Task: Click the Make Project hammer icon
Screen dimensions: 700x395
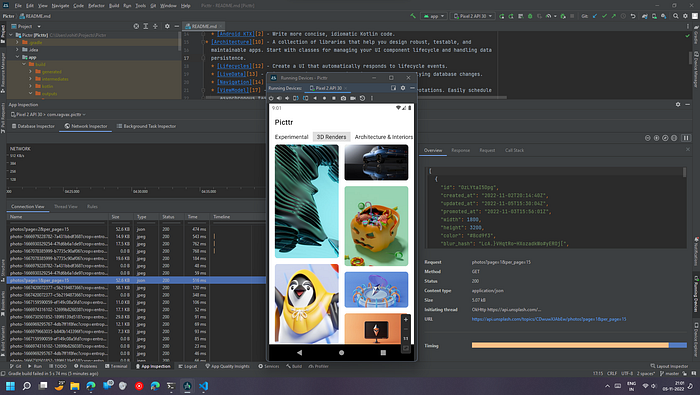Action: tap(413, 16)
